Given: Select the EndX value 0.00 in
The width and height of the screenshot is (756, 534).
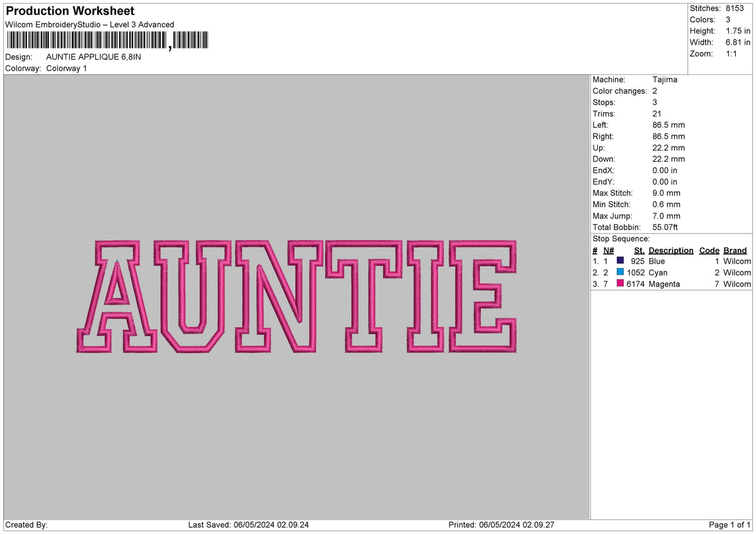Looking at the screenshot, I should [x=665, y=170].
